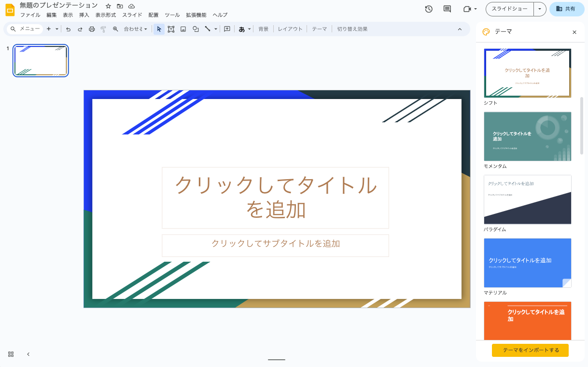Image resolution: width=588 pixels, height=367 pixels.
Task: Click the 共有 button
Action: [x=566, y=9]
